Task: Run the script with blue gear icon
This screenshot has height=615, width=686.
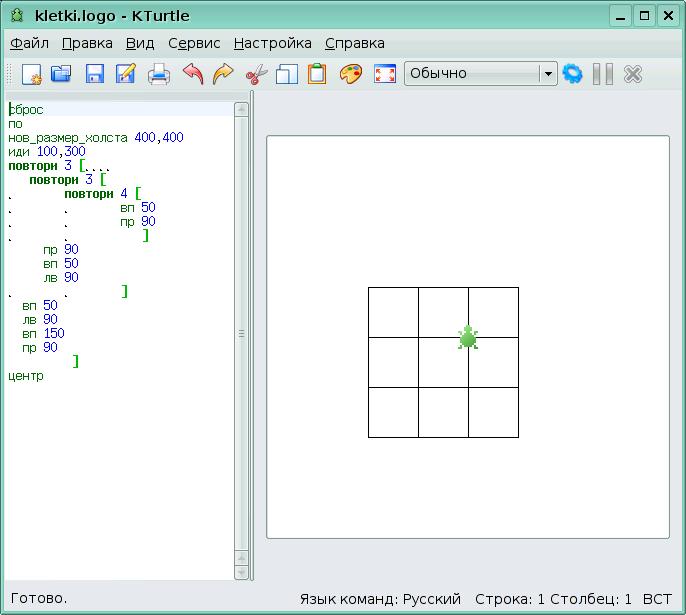Action: 572,74
